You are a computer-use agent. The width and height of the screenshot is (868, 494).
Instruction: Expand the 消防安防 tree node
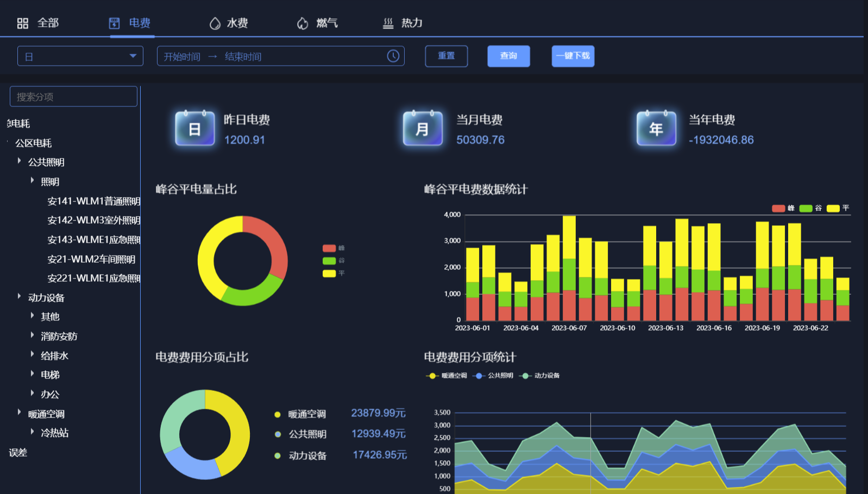[x=32, y=335]
